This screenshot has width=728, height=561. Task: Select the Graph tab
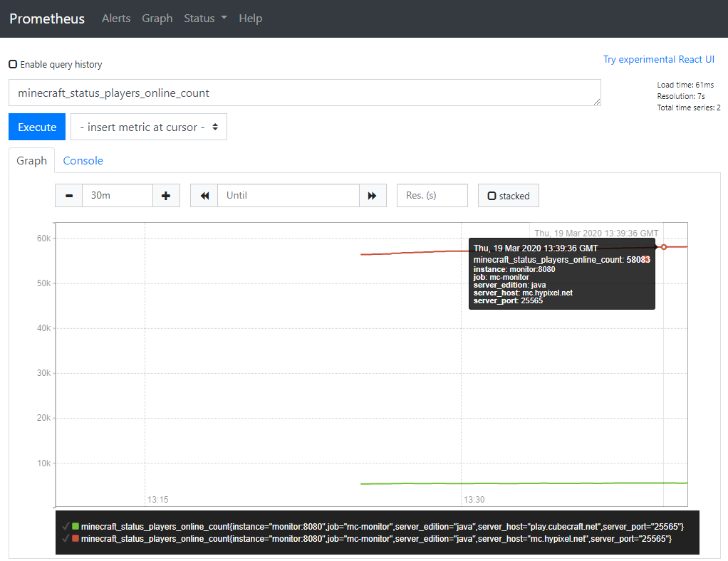(x=31, y=161)
